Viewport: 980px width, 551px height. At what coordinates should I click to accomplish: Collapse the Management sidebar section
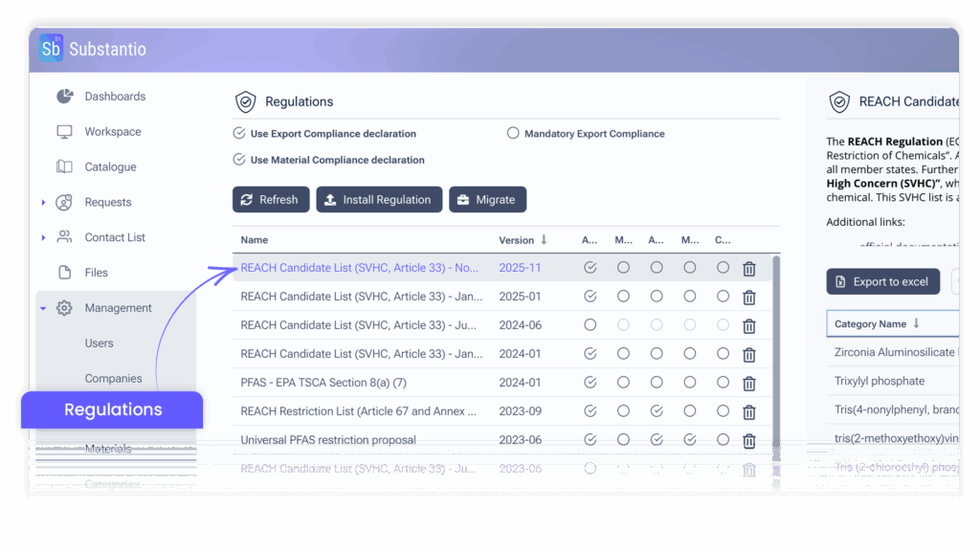42,307
